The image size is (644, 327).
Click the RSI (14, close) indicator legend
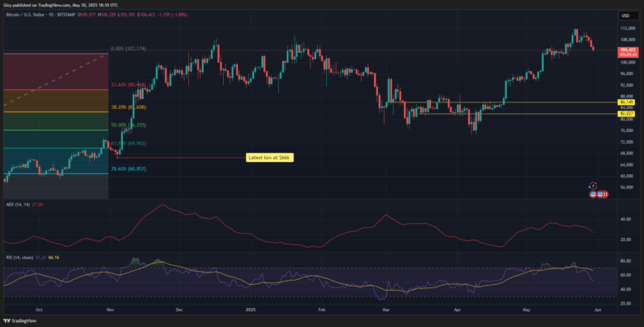click(21, 257)
